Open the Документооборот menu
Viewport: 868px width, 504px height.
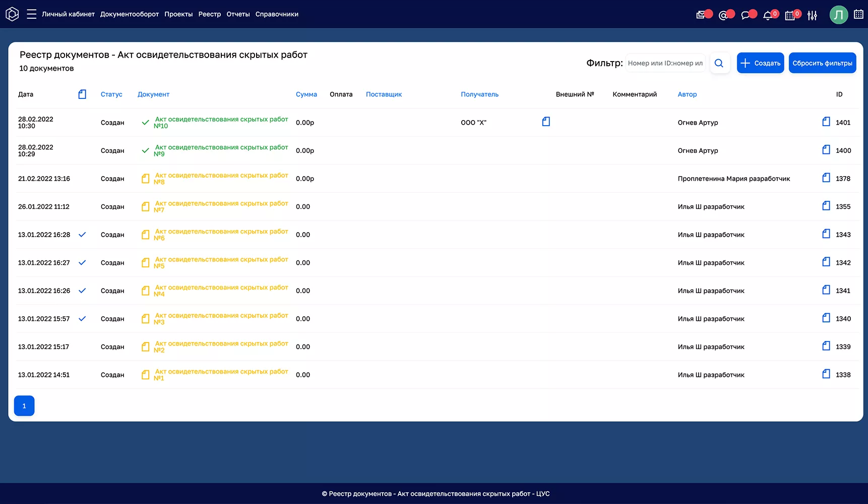pyautogui.click(x=130, y=14)
